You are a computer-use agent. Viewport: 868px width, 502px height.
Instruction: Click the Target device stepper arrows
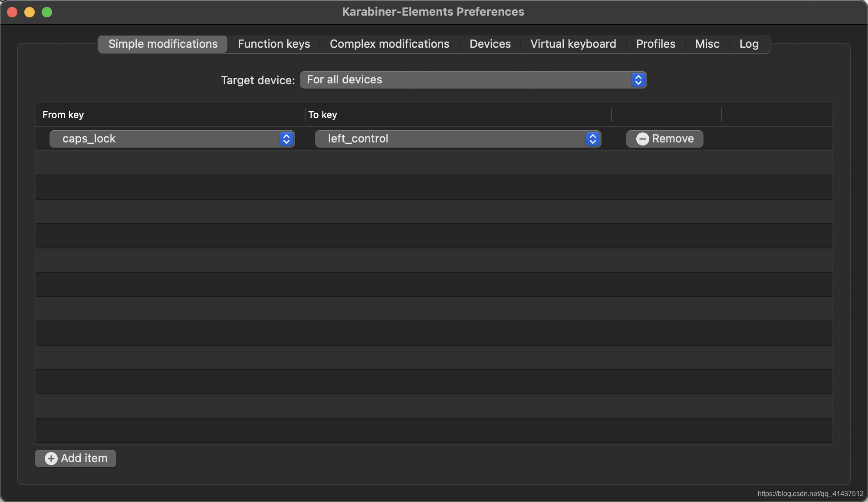[638, 80]
